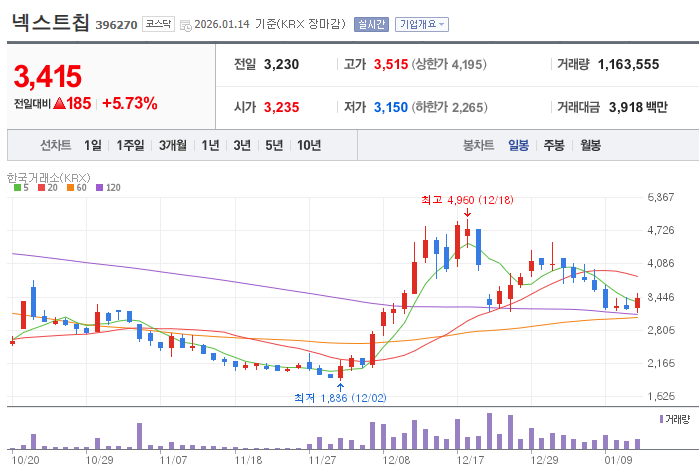Click the green 5-day moving average swatch
The image size is (699, 467).
pos(17,188)
